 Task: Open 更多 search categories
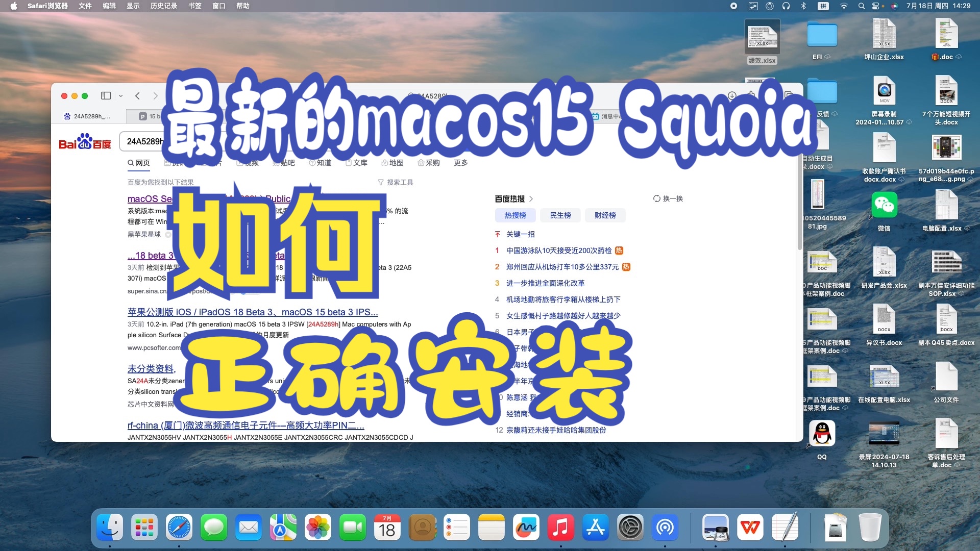[x=461, y=163]
